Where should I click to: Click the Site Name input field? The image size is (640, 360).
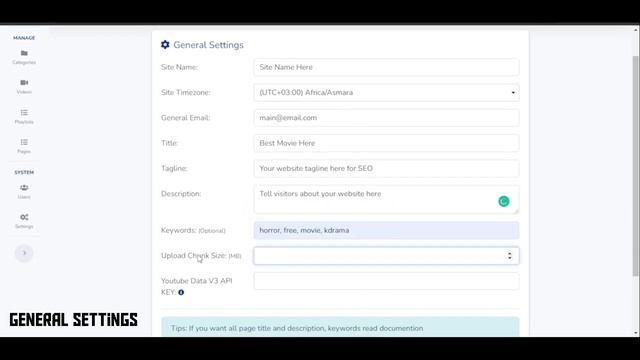386,67
